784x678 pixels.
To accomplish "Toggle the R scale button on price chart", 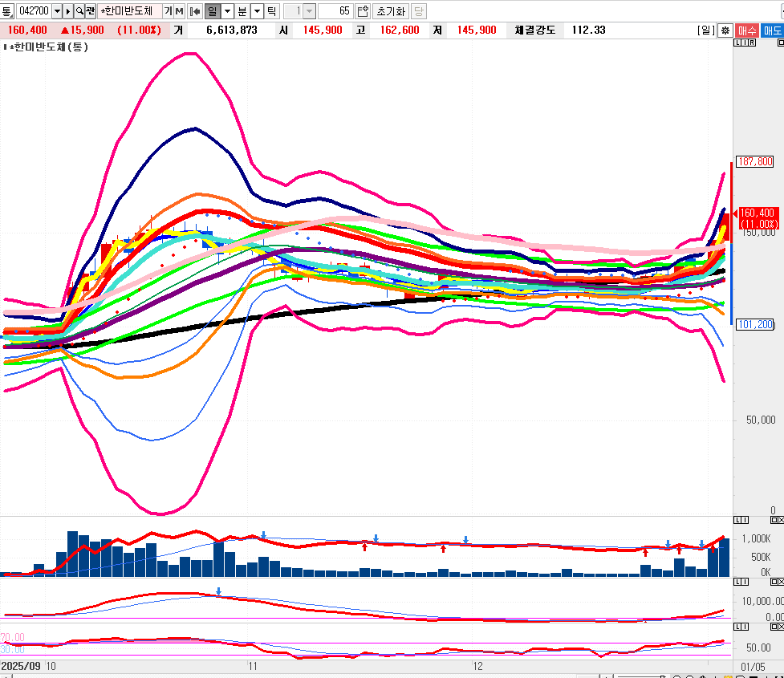I will (751, 43).
